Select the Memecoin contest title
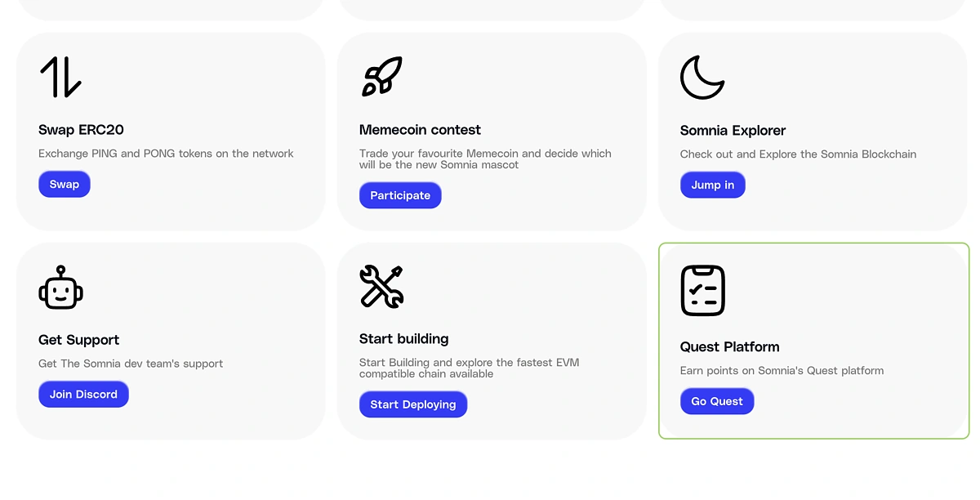The height and width of the screenshot is (500, 980). tap(420, 130)
